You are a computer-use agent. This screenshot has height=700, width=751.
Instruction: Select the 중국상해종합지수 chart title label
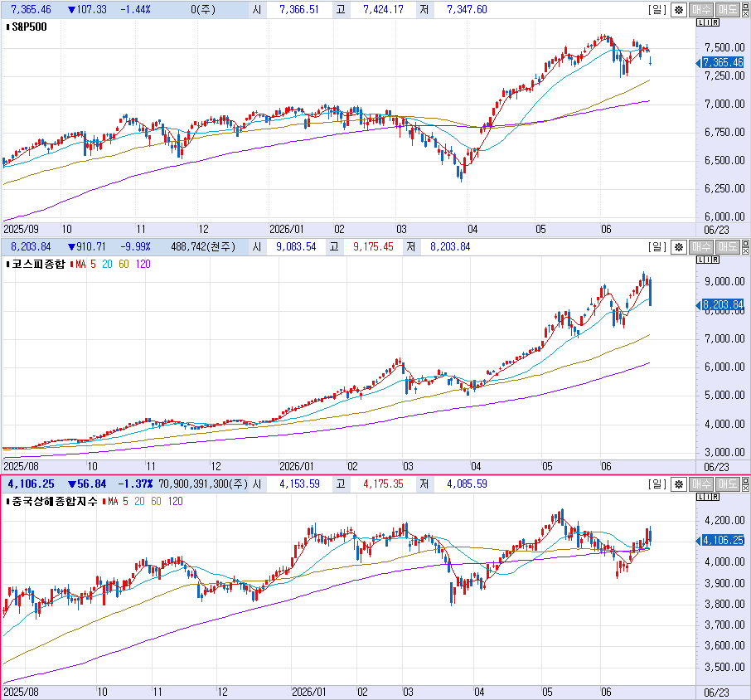tap(54, 501)
